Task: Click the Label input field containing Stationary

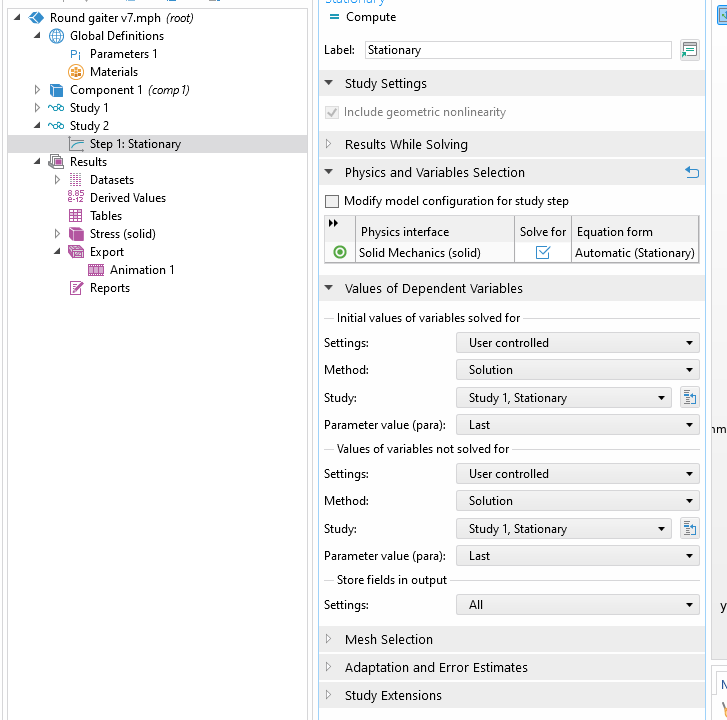Action: click(x=517, y=50)
